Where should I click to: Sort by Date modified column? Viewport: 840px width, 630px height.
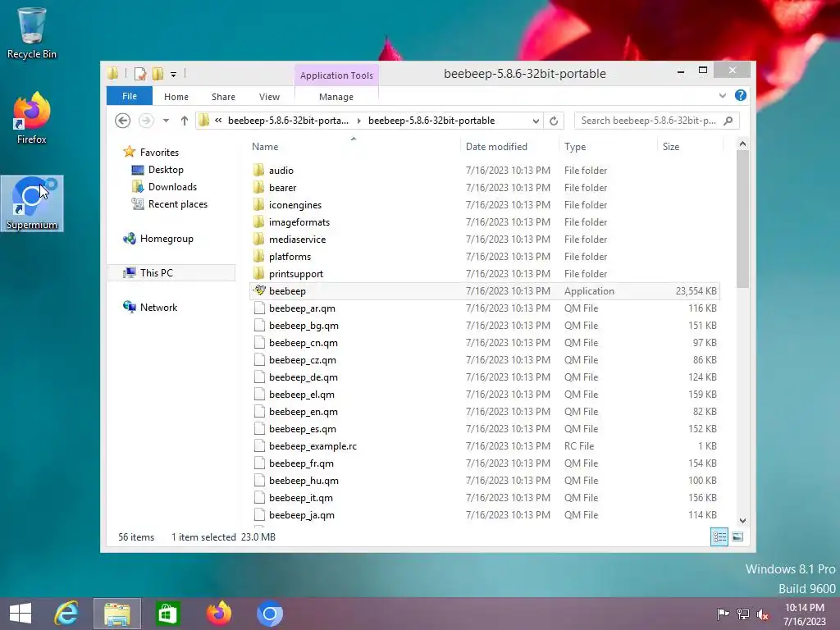[496, 146]
